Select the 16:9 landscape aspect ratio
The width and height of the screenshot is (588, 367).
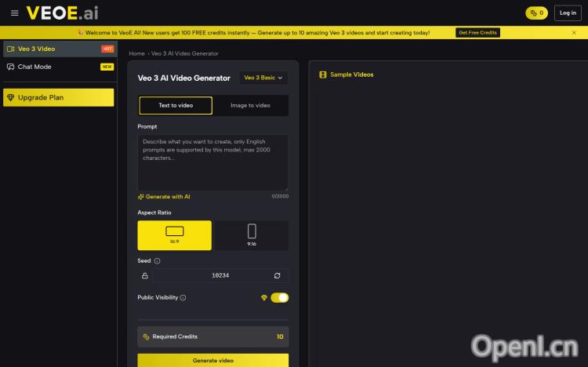click(174, 235)
